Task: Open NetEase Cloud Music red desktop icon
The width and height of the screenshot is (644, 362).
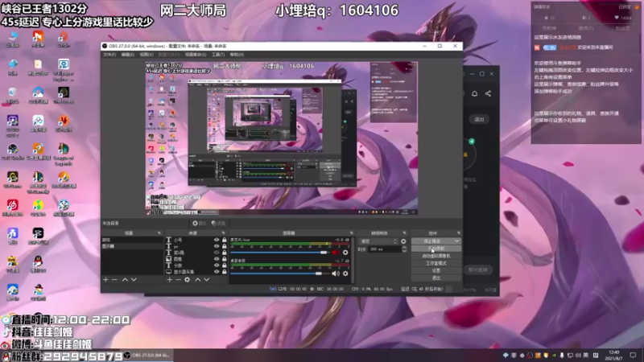Action: coord(13,208)
